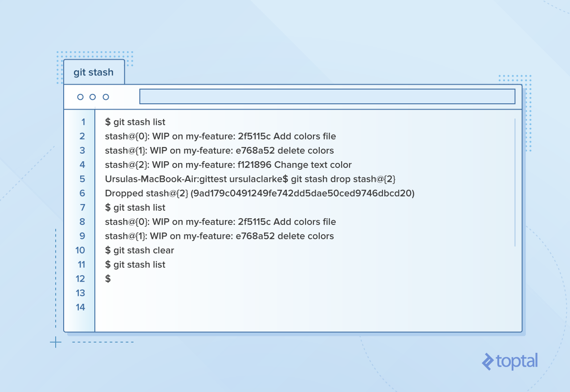Click line number 9 in the gutter
Image resolution: width=570 pixels, height=392 pixels.
click(x=82, y=236)
